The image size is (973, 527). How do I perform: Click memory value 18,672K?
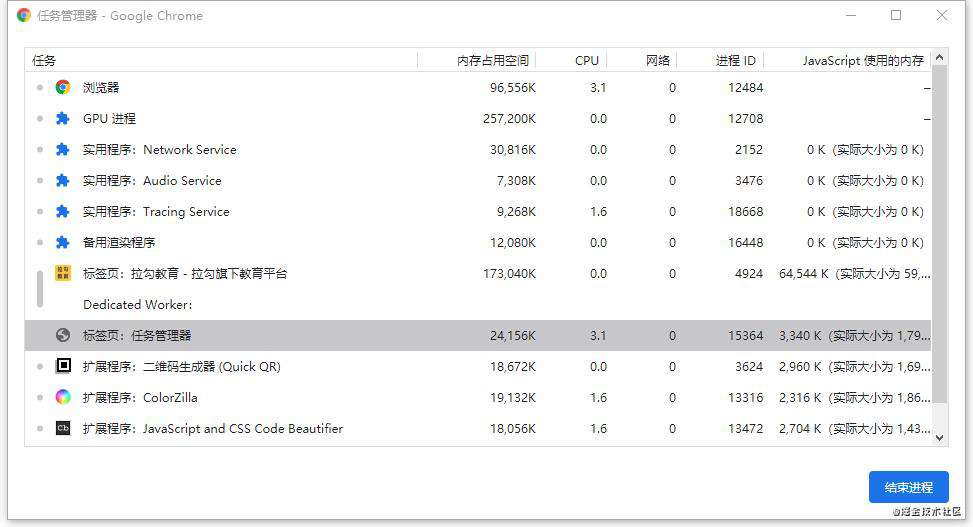pos(513,367)
